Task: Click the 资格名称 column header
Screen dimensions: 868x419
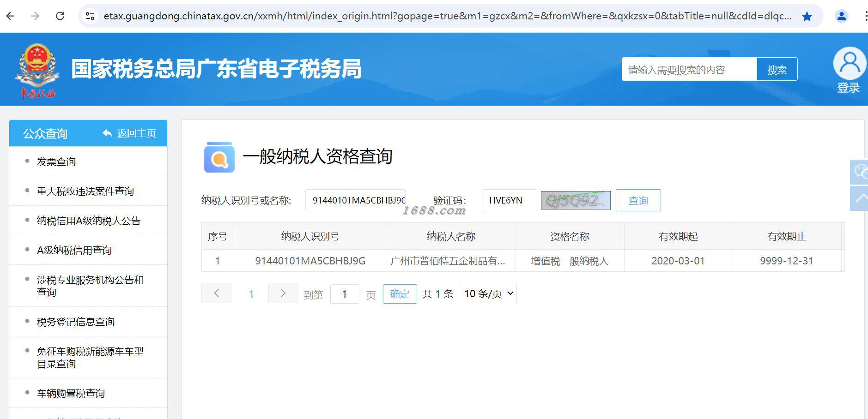Action: 570,236
